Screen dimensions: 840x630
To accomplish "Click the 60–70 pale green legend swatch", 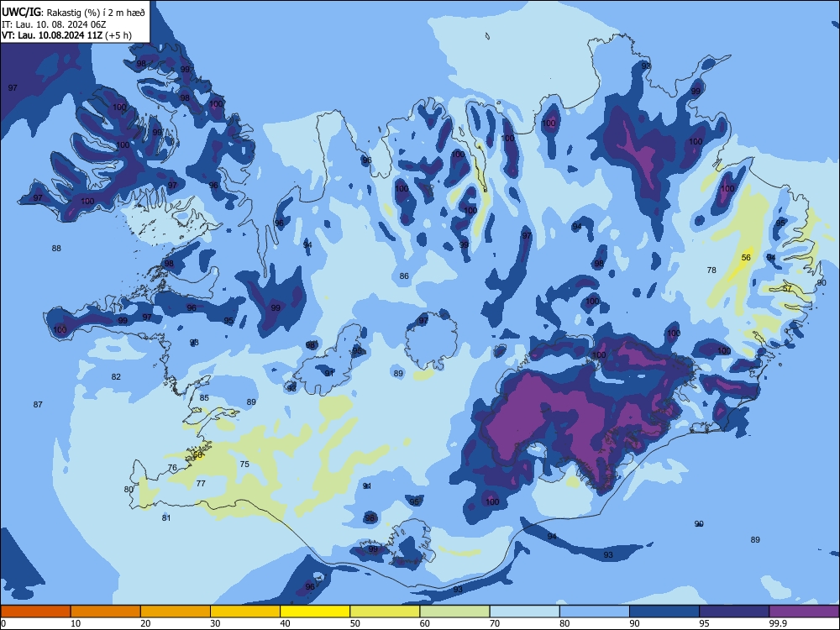I will (x=454, y=612).
